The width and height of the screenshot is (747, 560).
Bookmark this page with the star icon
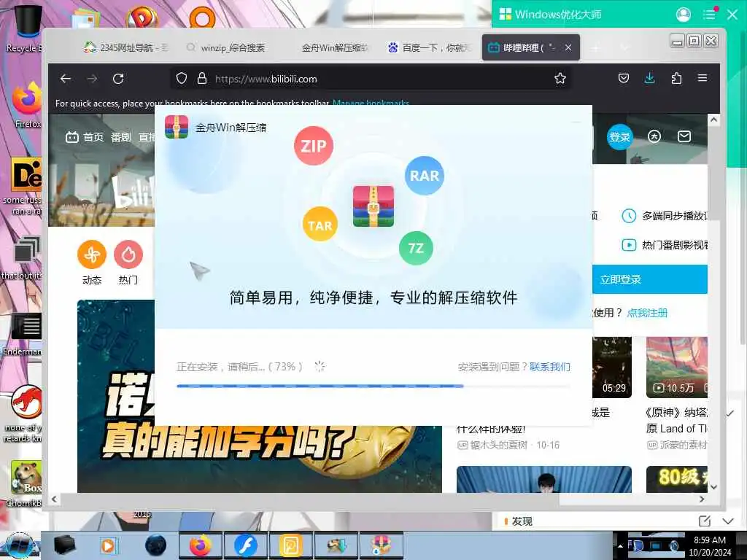point(560,79)
